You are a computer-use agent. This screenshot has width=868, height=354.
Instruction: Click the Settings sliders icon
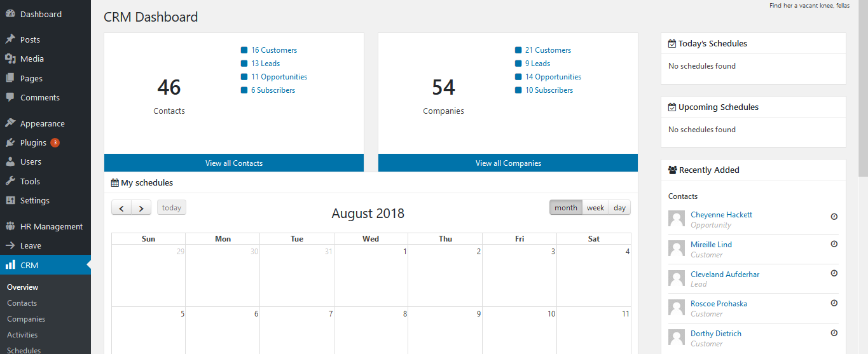pyautogui.click(x=10, y=200)
